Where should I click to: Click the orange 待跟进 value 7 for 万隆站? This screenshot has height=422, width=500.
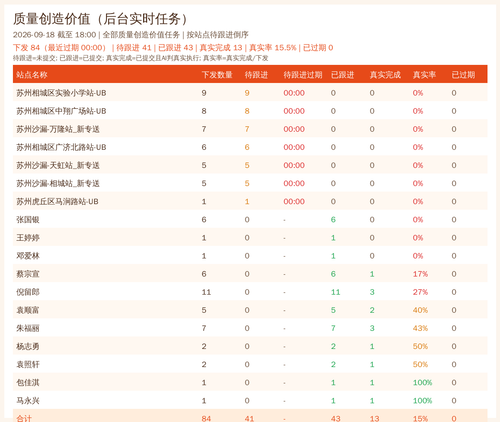click(247, 129)
